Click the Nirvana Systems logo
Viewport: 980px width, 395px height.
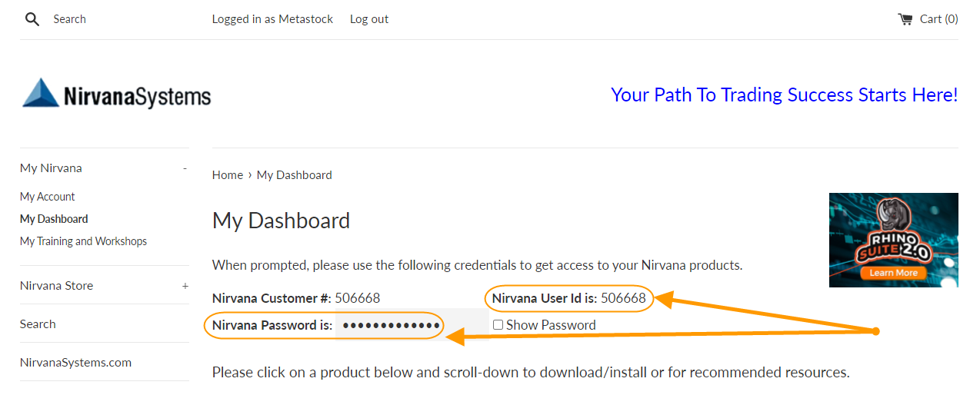pos(117,94)
